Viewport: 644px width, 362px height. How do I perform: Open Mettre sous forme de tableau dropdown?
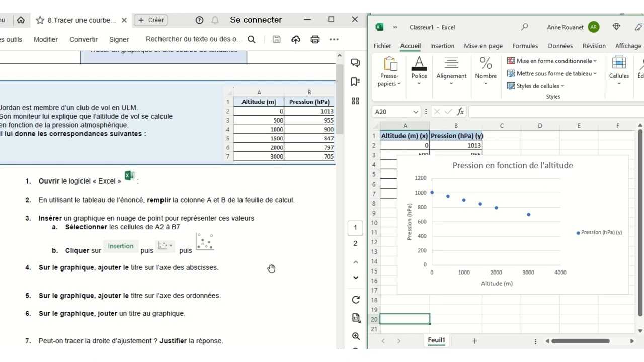(x=552, y=73)
